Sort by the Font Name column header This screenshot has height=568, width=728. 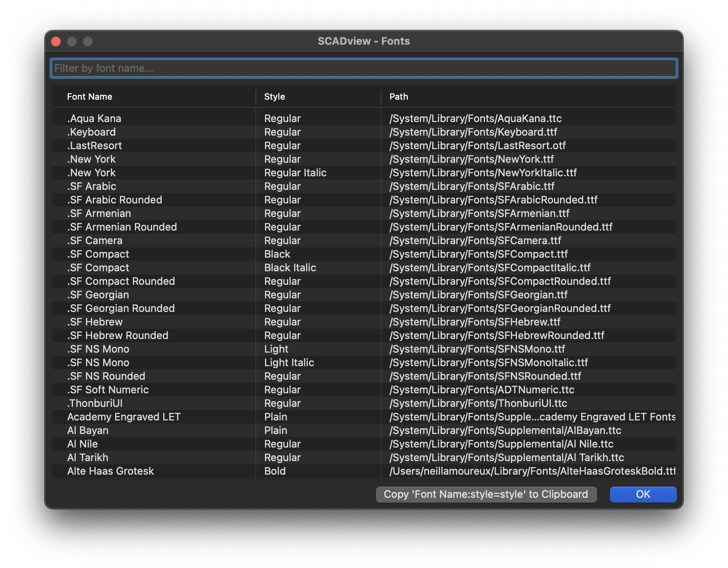pos(90,97)
